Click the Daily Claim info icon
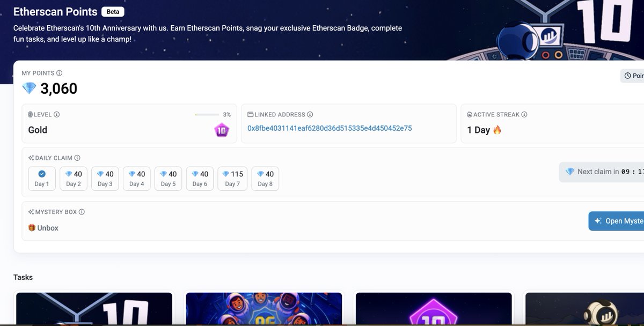 tap(77, 158)
